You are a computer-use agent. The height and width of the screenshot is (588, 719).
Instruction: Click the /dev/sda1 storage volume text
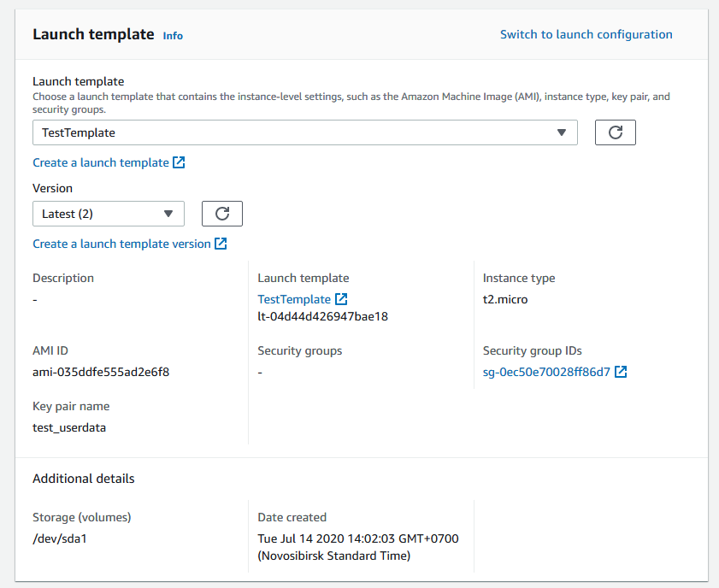click(60, 538)
